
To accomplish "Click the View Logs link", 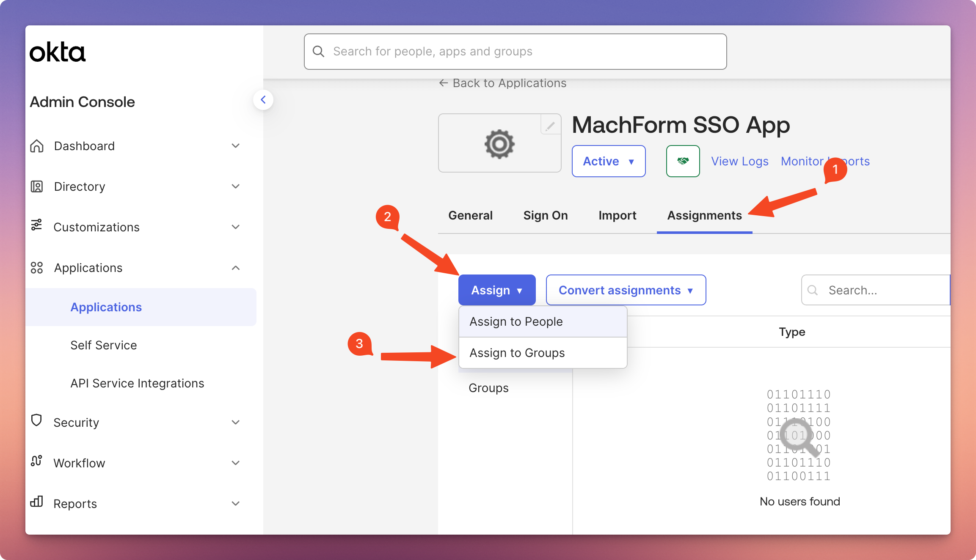I will (739, 161).
